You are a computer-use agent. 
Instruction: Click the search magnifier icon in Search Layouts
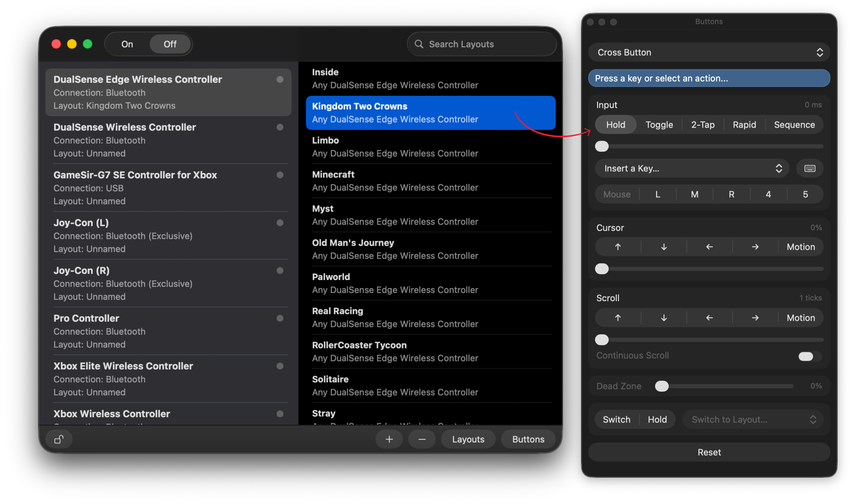click(x=419, y=44)
